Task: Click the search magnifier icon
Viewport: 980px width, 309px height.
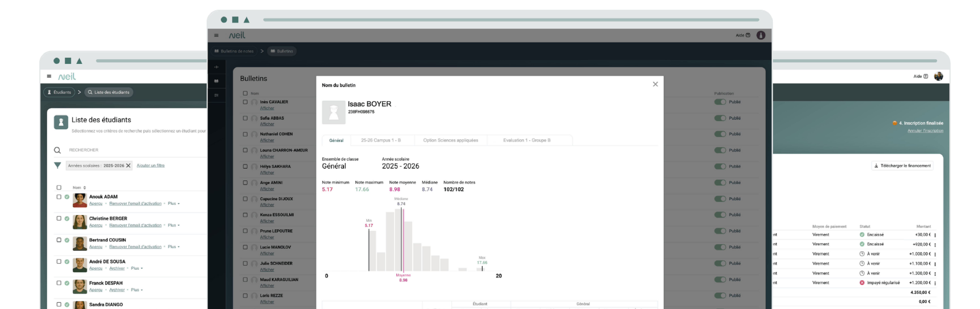Action: (x=57, y=150)
